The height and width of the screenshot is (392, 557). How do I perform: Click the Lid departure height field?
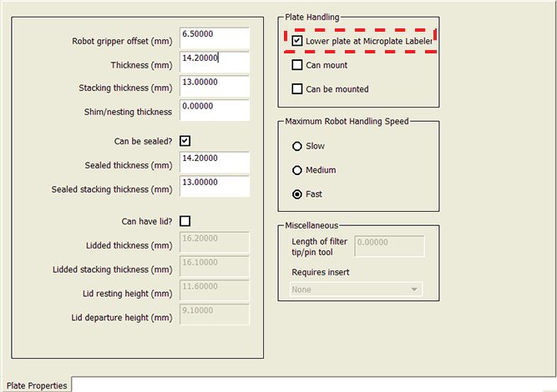[215, 314]
